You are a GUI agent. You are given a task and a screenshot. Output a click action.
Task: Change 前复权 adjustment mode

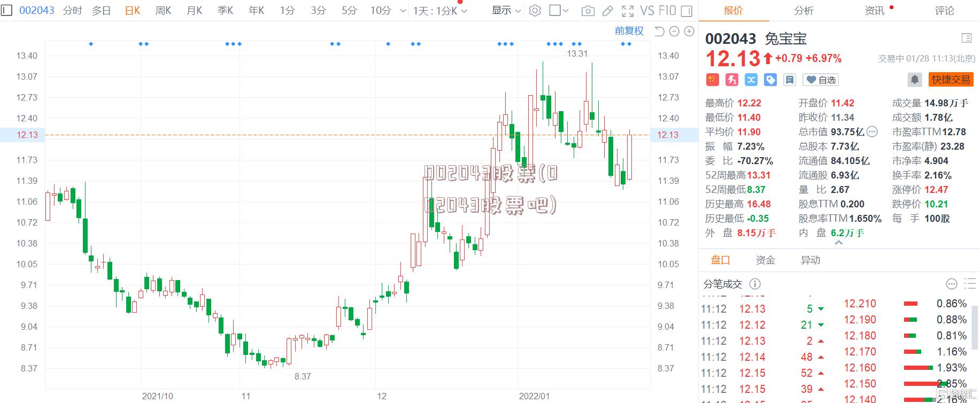point(629,31)
